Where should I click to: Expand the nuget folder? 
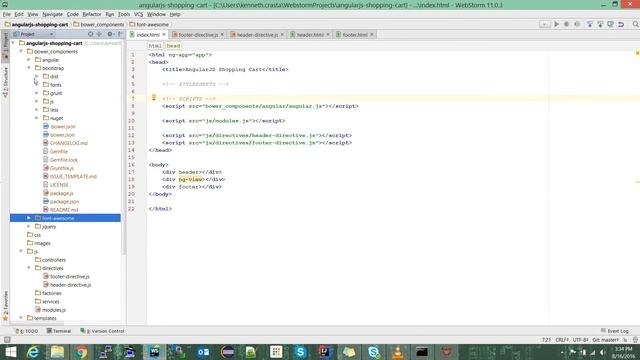coord(37,118)
